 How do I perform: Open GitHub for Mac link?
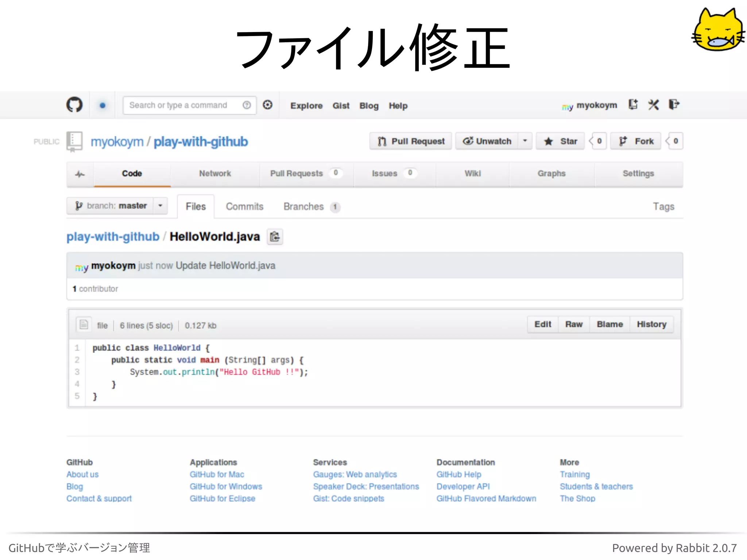(x=217, y=474)
